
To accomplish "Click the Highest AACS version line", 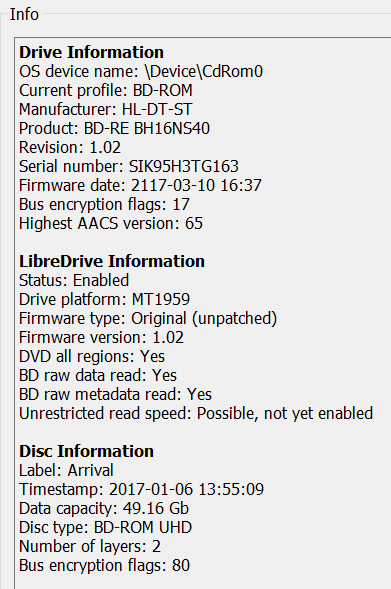I will [111, 223].
